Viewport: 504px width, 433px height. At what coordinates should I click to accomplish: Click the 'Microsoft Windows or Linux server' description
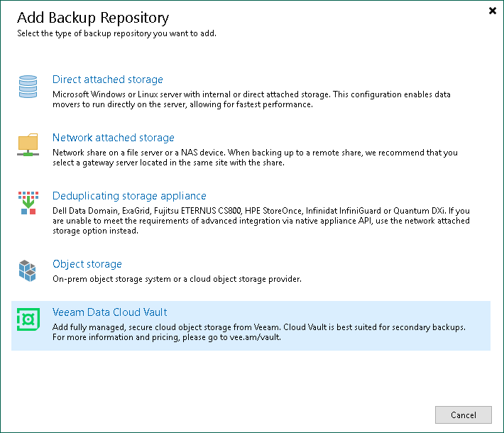click(251, 99)
